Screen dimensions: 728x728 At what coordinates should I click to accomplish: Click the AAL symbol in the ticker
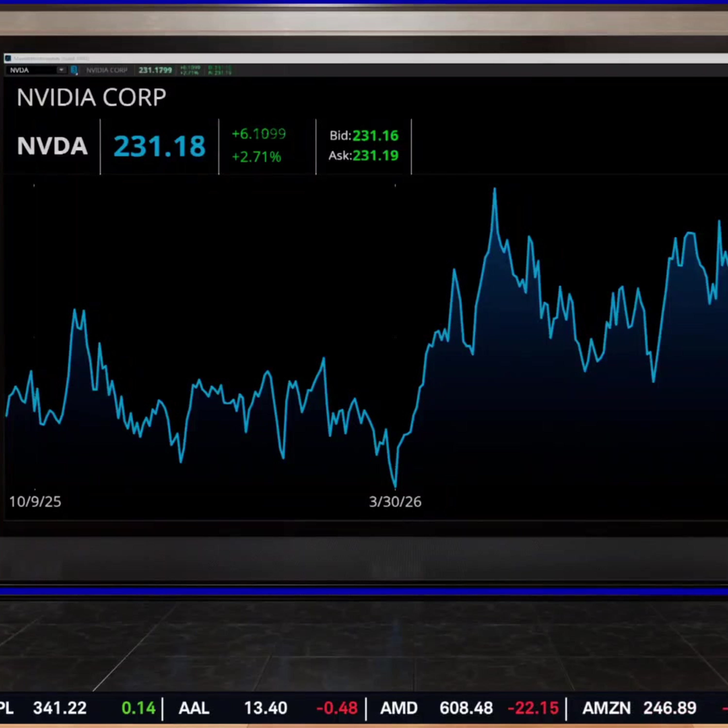[194, 708]
